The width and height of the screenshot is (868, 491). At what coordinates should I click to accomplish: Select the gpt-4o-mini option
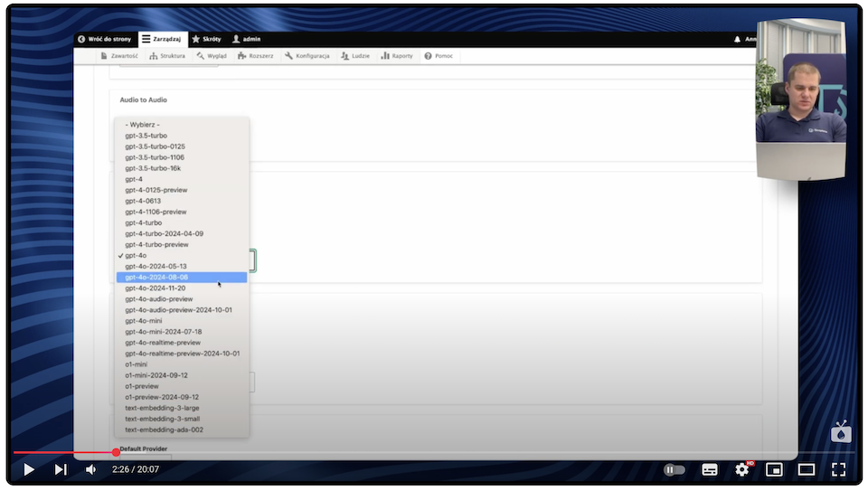[182, 321]
